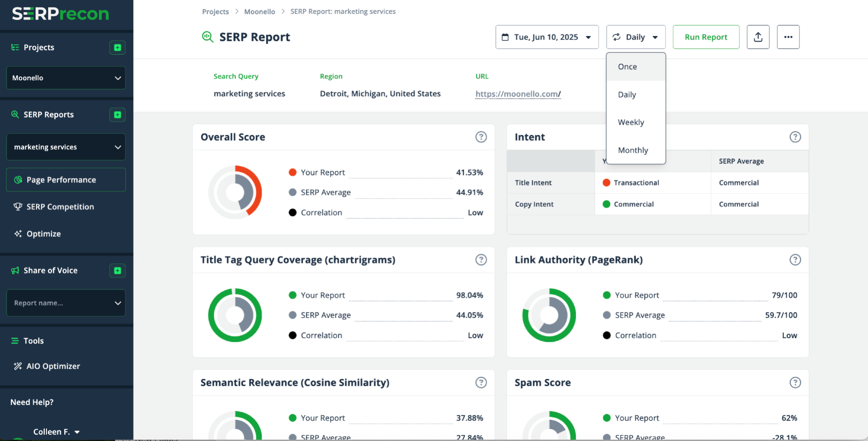Pick Once in the schedule dropdown list
The height and width of the screenshot is (441, 868).
627,67
